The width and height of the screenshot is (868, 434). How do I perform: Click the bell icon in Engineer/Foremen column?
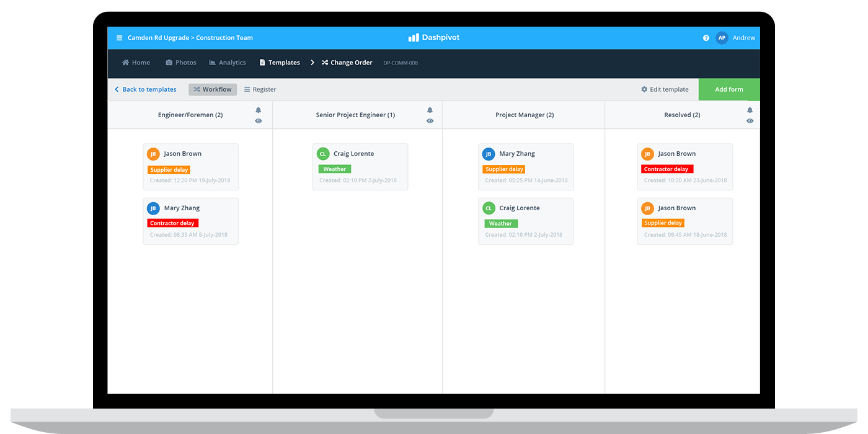coord(259,110)
